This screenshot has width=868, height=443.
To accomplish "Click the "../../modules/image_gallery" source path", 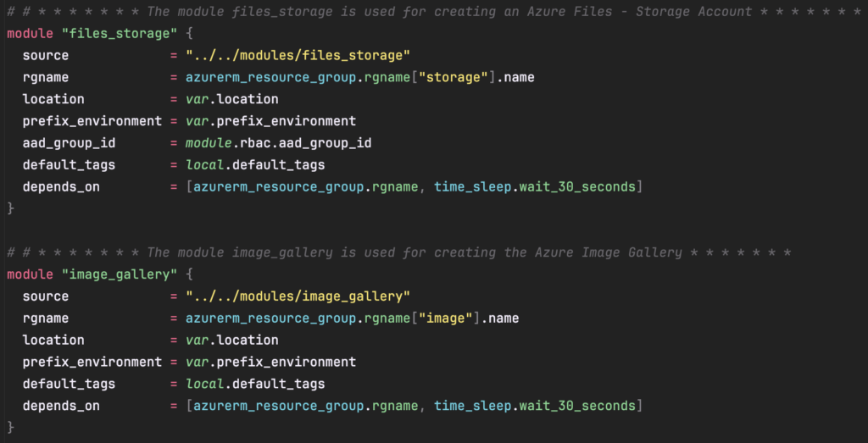I will (298, 296).
